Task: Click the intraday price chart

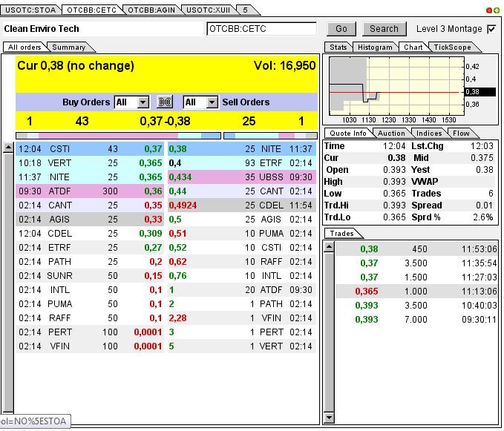Action: tap(396, 86)
